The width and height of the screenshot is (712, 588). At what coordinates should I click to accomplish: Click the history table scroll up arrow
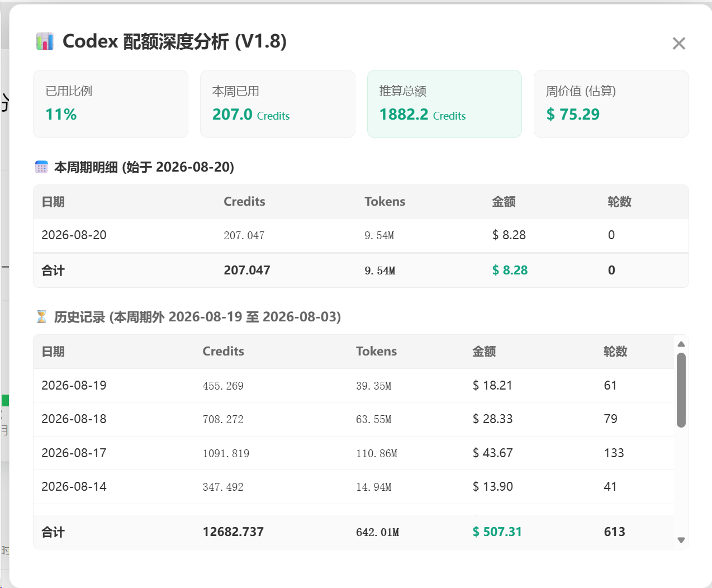[681, 344]
